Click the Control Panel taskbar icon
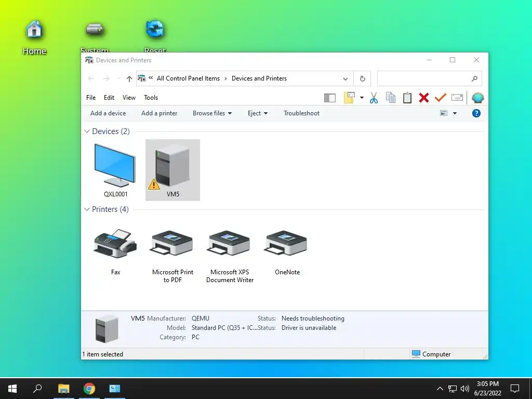532x399 pixels. click(115, 388)
